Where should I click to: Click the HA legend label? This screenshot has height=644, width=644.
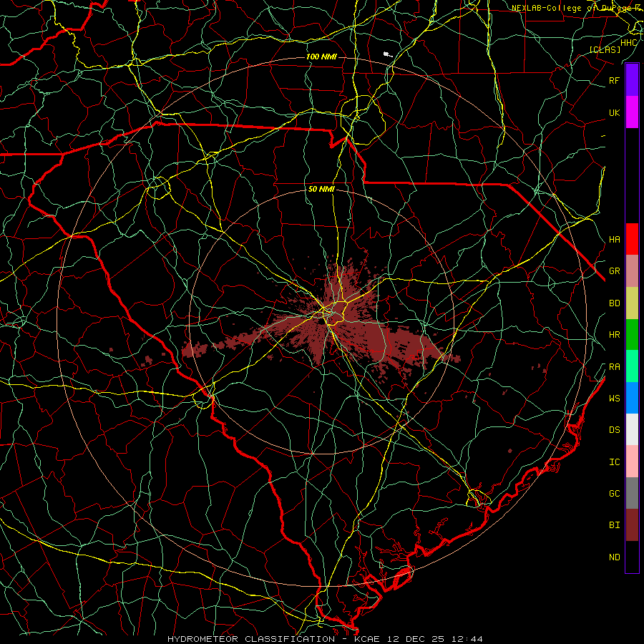(x=614, y=239)
